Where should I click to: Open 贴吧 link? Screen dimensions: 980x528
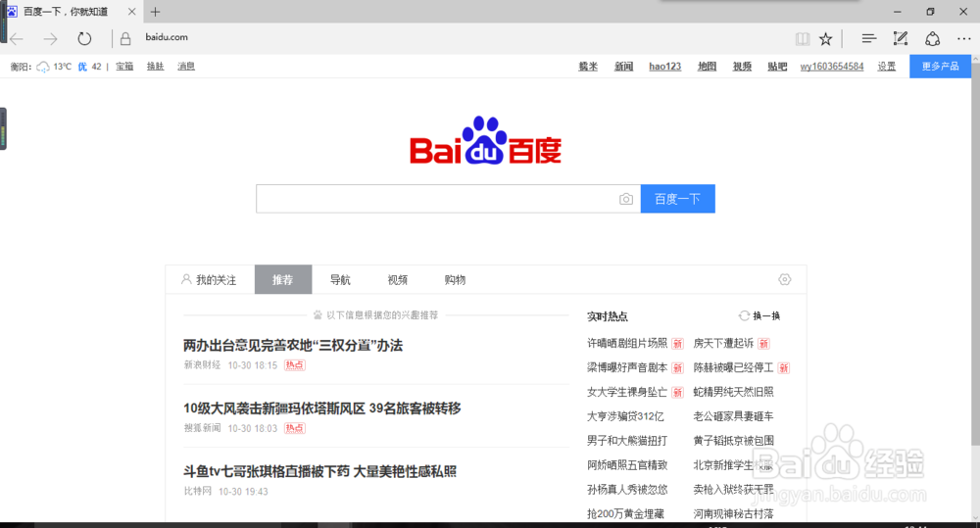tap(777, 67)
